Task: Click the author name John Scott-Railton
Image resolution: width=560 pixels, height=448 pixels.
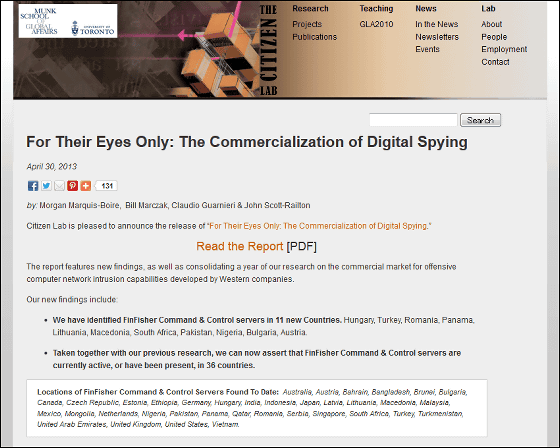Action: pos(277,205)
